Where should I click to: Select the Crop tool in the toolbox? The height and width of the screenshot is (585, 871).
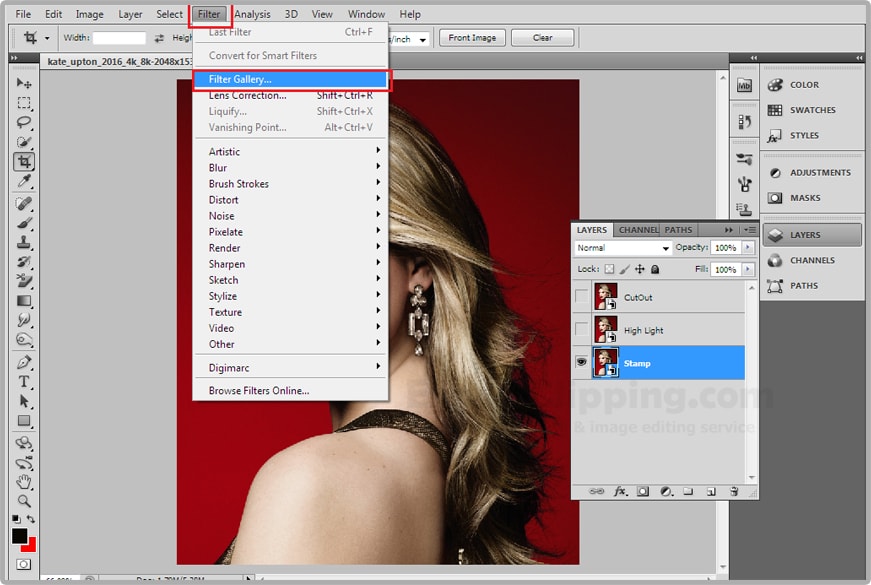24,162
